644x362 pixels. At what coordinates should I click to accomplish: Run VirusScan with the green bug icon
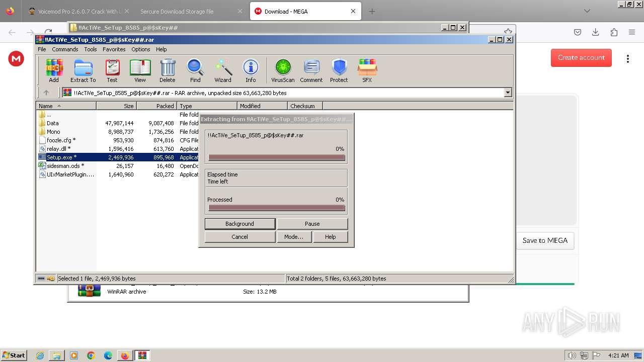coord(283,70)
